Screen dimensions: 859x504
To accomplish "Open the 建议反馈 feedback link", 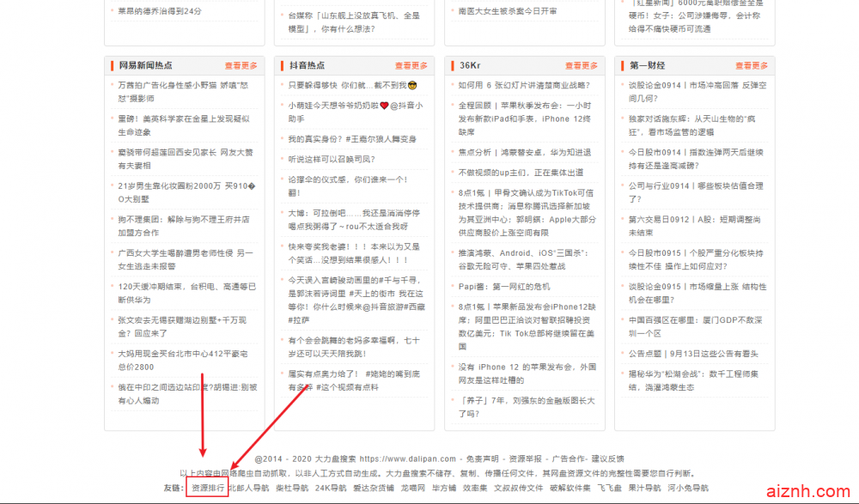I will coord(606,460).
